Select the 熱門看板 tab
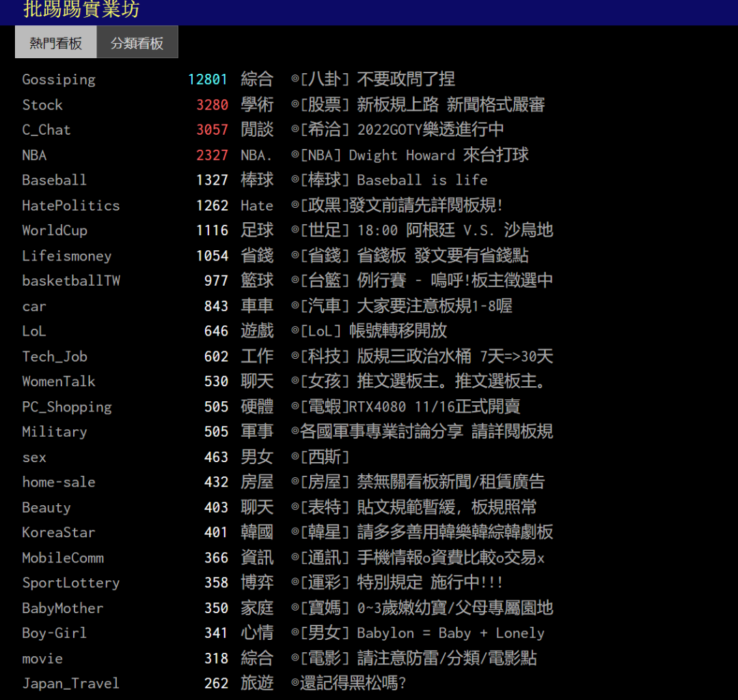738x700 pixels. 55,42
